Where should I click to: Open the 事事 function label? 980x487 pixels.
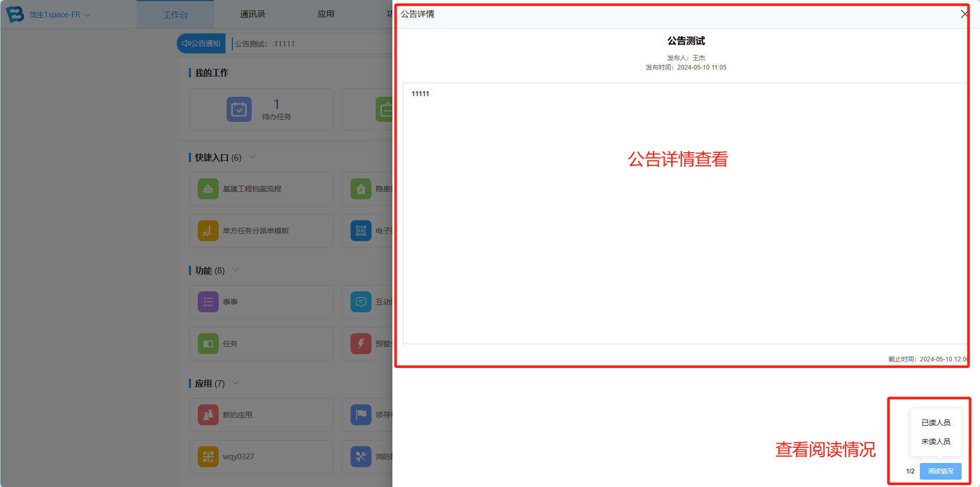coord(230,302)
